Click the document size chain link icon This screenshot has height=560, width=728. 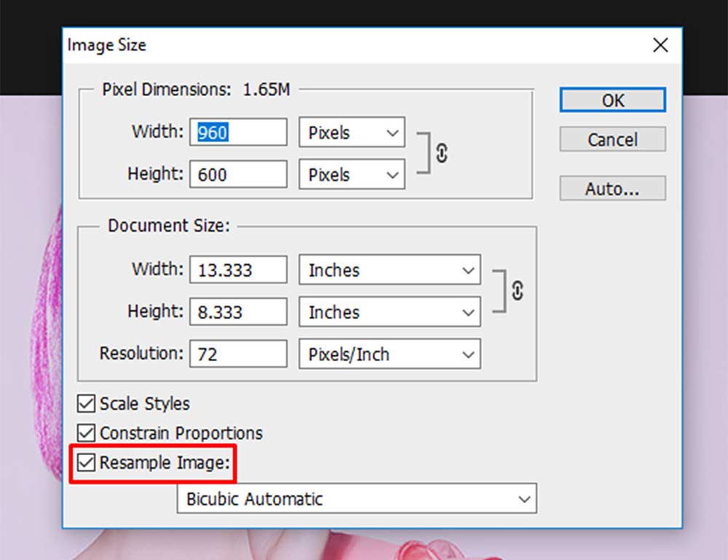(517, 291)
